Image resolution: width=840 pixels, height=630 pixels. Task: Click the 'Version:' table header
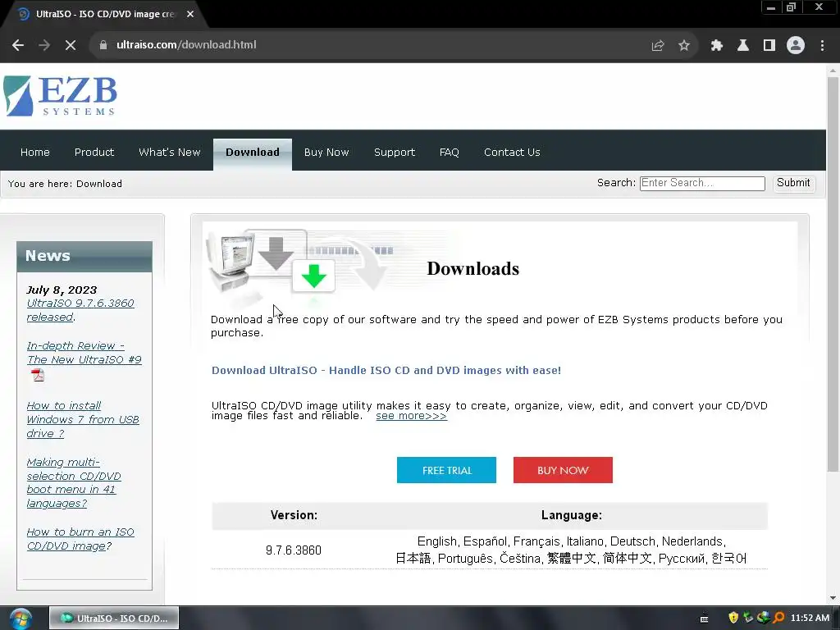[294, 515]
